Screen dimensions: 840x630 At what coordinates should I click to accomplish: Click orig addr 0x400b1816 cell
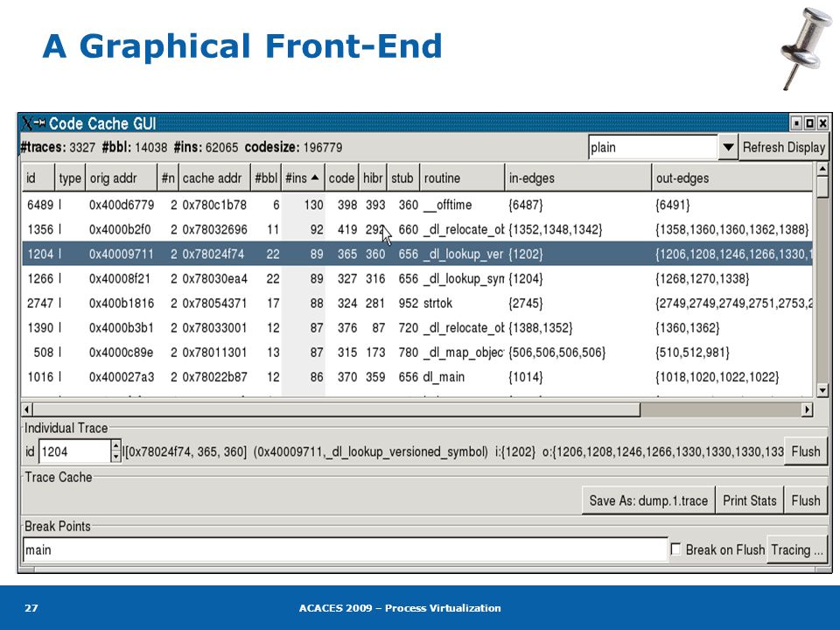pos(122,304)
